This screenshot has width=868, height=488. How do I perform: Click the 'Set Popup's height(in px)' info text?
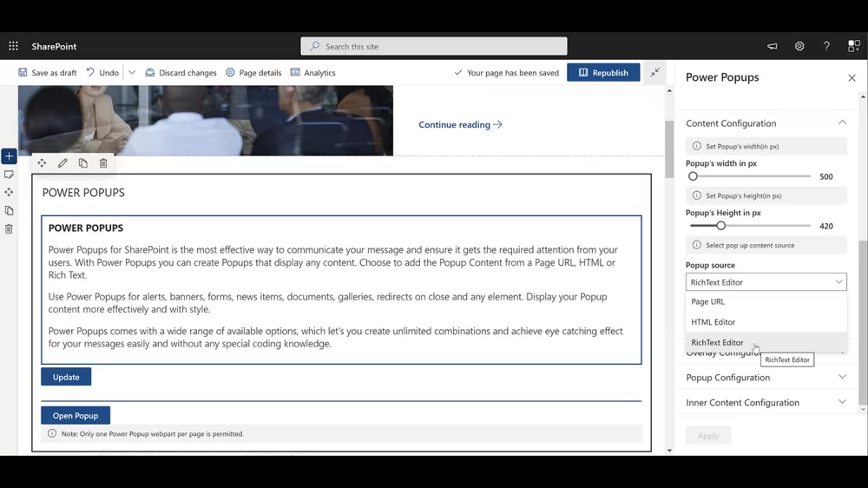744,195
